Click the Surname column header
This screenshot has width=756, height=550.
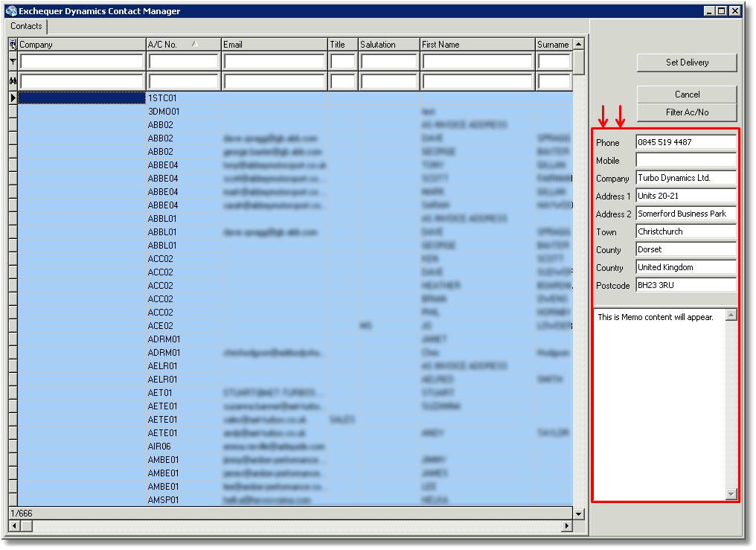pyautogui.click(x=554, y=45)
